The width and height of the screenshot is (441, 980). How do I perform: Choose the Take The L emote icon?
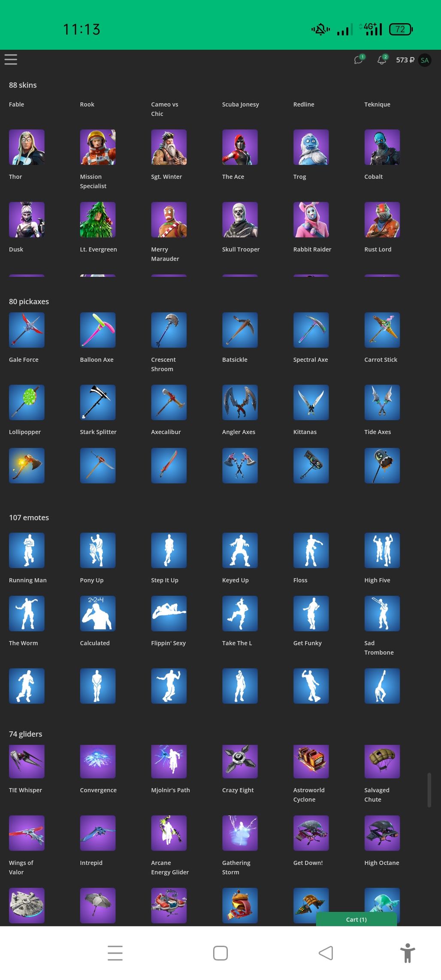[240, 614]
